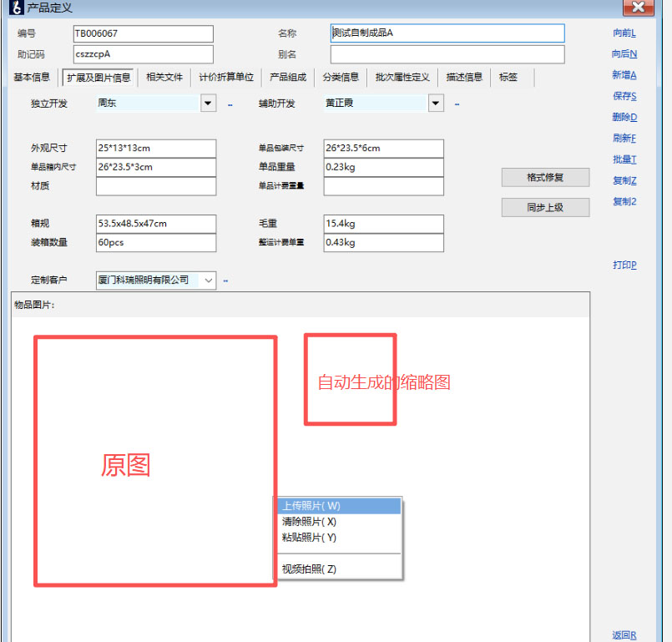Open the 相关文件 tab
Viewport: 672px width, 642px height.
click(164, 78)
